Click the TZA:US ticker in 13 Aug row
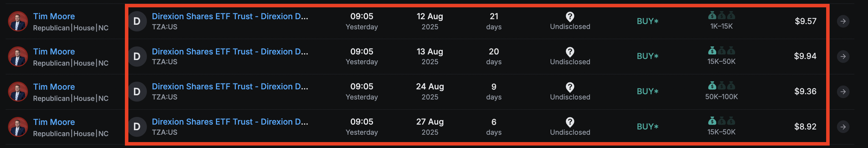 165,62
